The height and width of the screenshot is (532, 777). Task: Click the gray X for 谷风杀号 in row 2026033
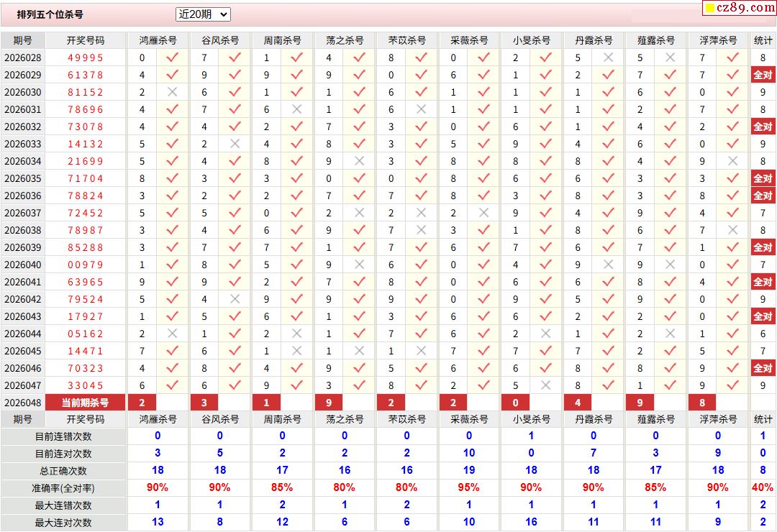[234, 144]
